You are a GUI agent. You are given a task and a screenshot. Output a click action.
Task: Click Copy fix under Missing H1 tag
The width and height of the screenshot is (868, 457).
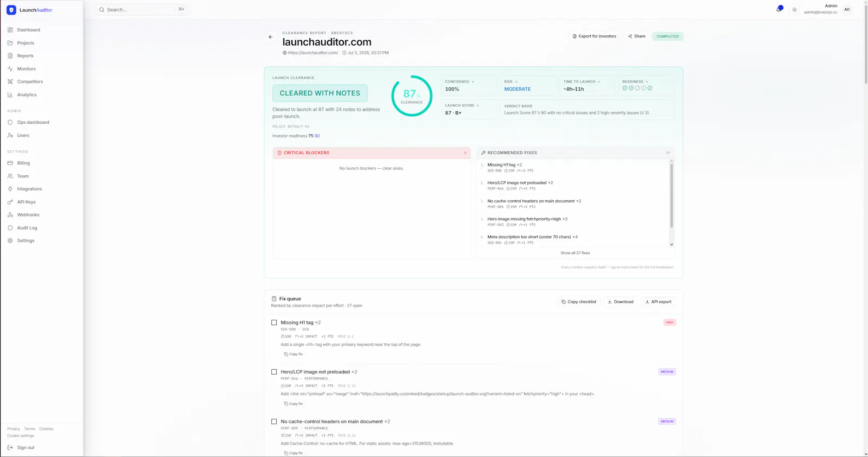pos(293,354)
